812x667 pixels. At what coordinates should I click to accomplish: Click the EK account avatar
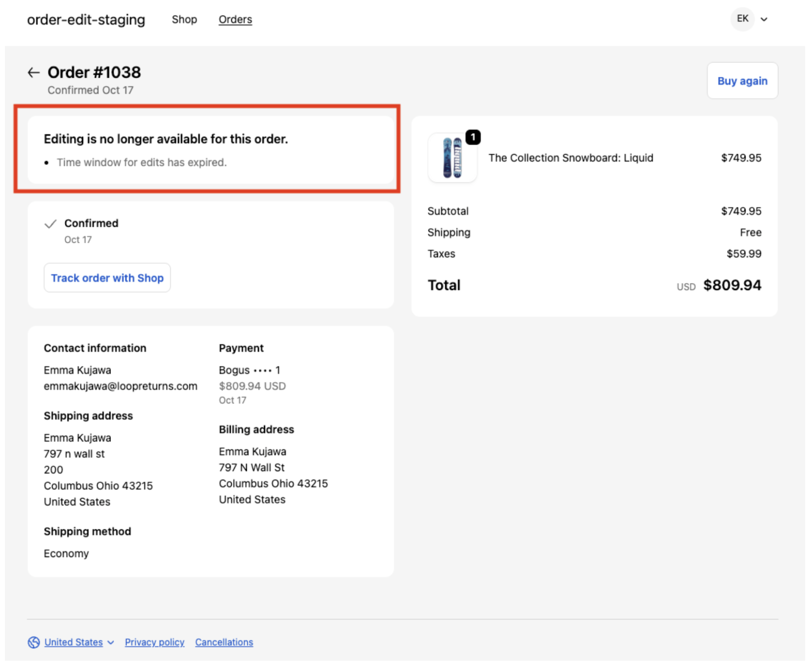[742, 19]
